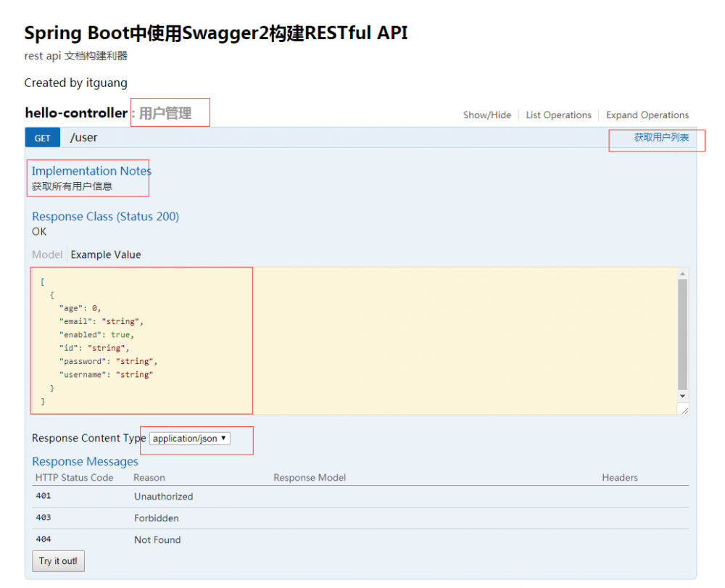This screenshot has width=725, height=588.
Task: Toggle Show/Hide for hello-controller operations
Action: coord(486,115)
